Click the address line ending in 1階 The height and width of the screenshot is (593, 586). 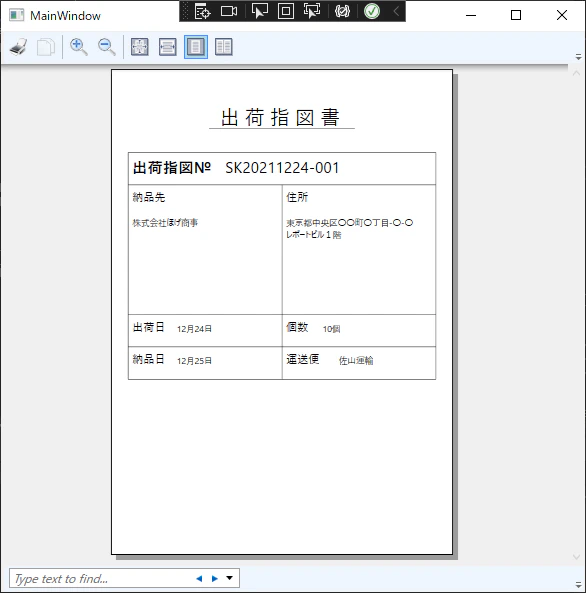[x=314, y=235]
